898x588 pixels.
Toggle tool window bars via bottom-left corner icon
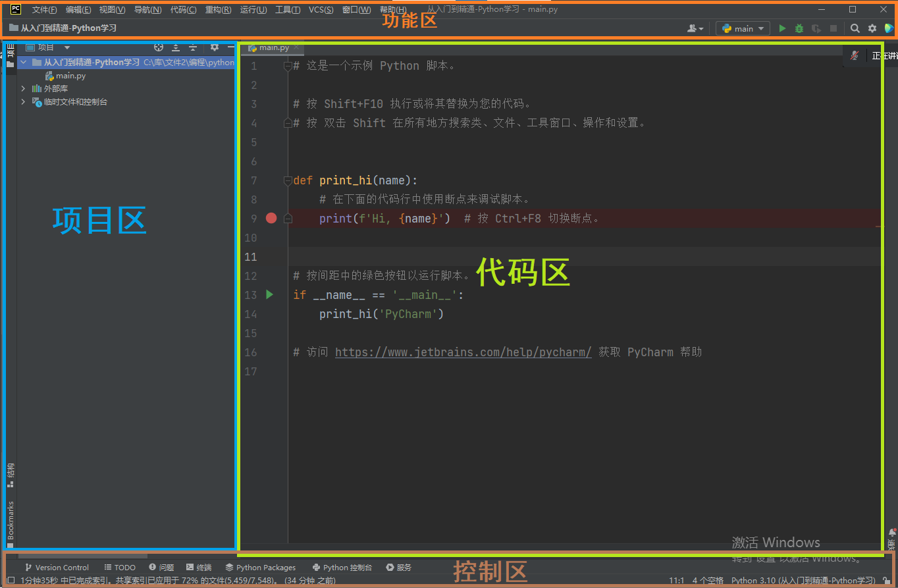(11, 580)
